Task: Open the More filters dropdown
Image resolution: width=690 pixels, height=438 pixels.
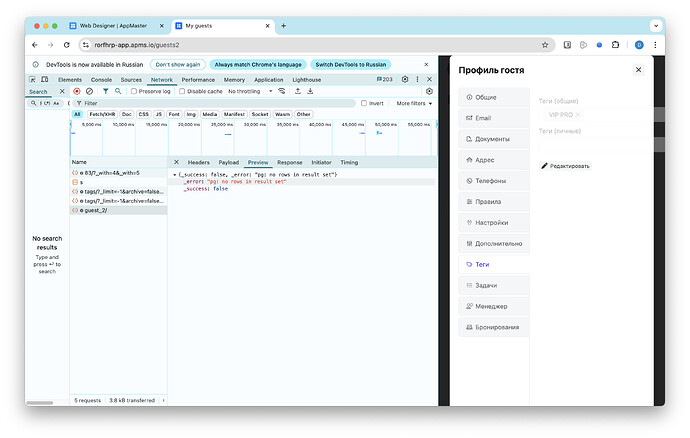Action: [x=414, y=103]
